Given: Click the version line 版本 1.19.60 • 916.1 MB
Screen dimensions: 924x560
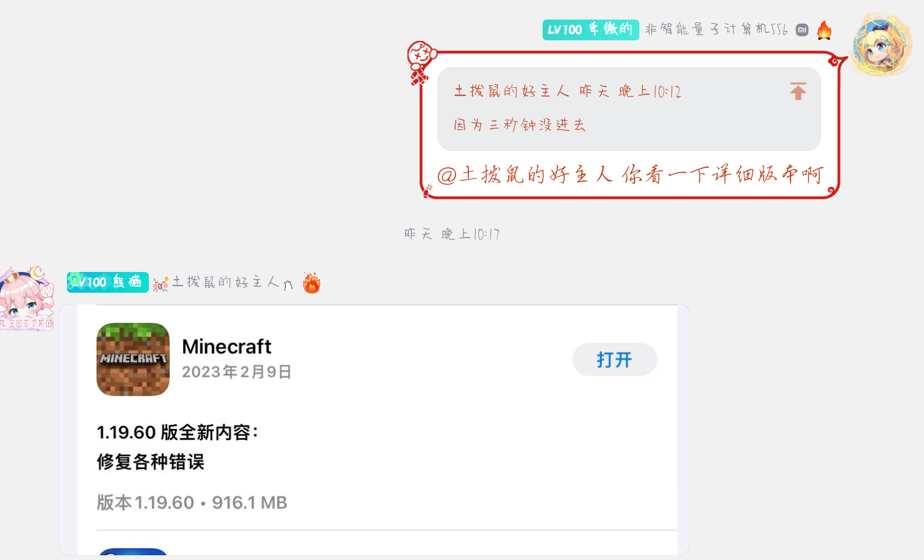Looking at the screenshot, I should (192, 503).
